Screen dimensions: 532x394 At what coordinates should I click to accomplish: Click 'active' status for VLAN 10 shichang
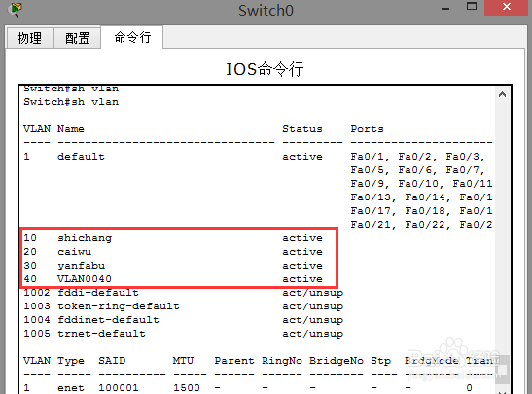click(x=302, y=238)
